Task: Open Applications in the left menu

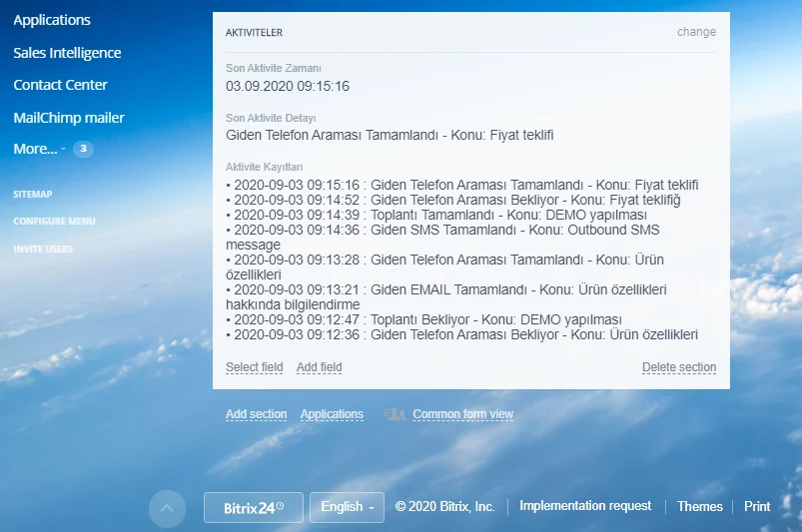Action: 52,20
